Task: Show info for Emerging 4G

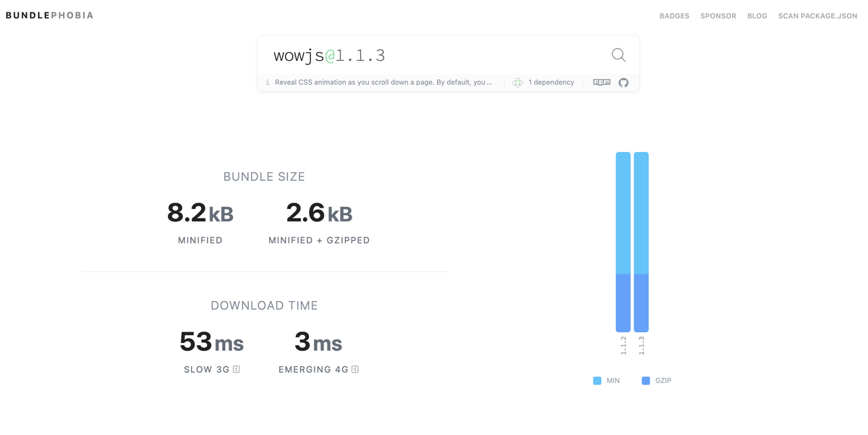Action: click(x=355, y=369)
